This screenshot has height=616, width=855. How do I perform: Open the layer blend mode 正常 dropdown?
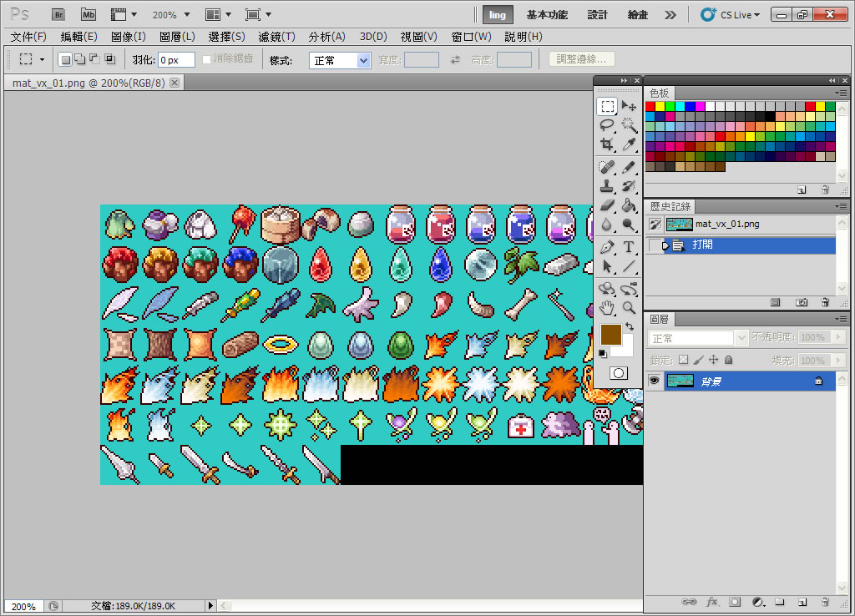coord(697,338)
